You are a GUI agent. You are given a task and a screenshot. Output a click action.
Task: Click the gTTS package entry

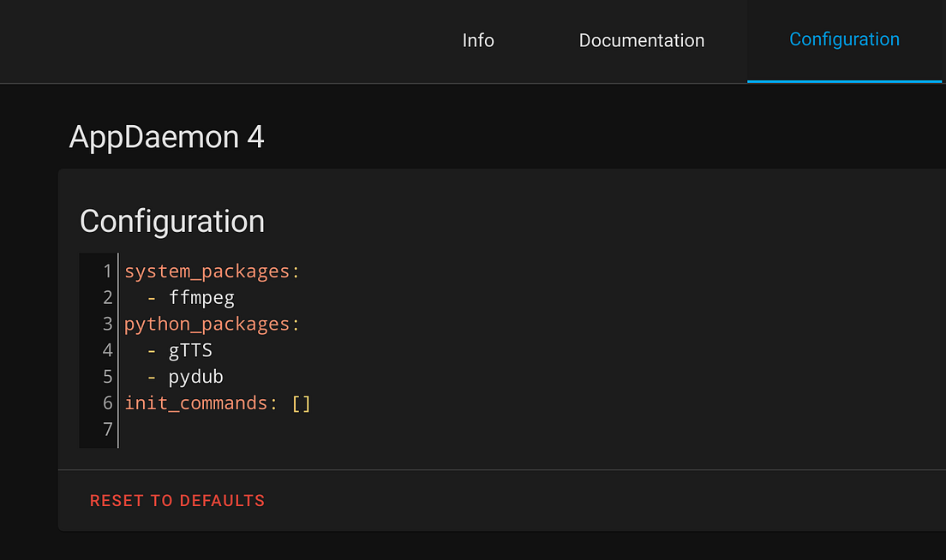coord(190,350)
